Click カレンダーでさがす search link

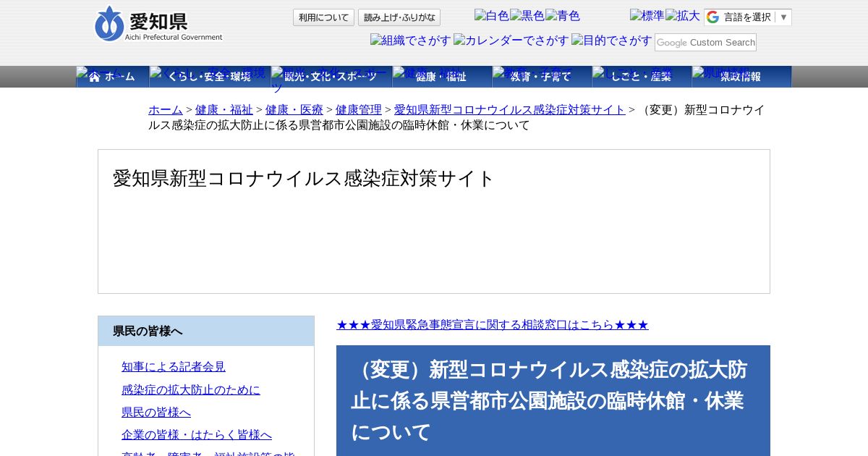click(511, 41)
